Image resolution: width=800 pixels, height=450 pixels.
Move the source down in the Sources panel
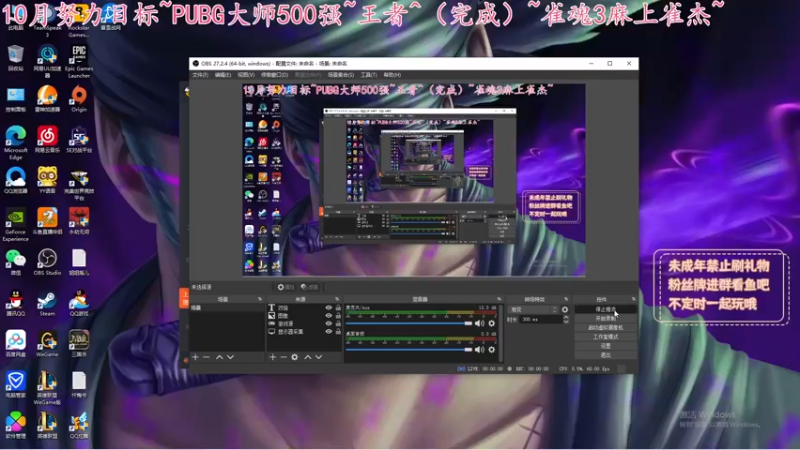pos(319,357)
